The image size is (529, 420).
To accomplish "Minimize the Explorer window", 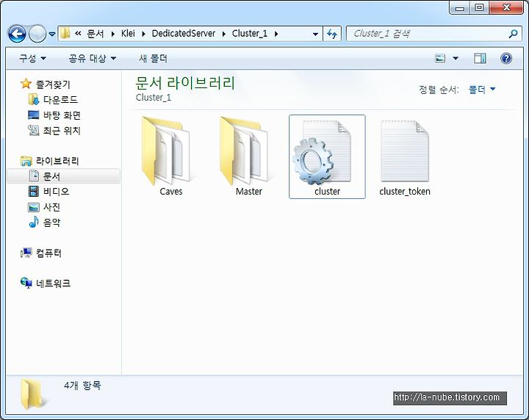I will tap(460, 8).
